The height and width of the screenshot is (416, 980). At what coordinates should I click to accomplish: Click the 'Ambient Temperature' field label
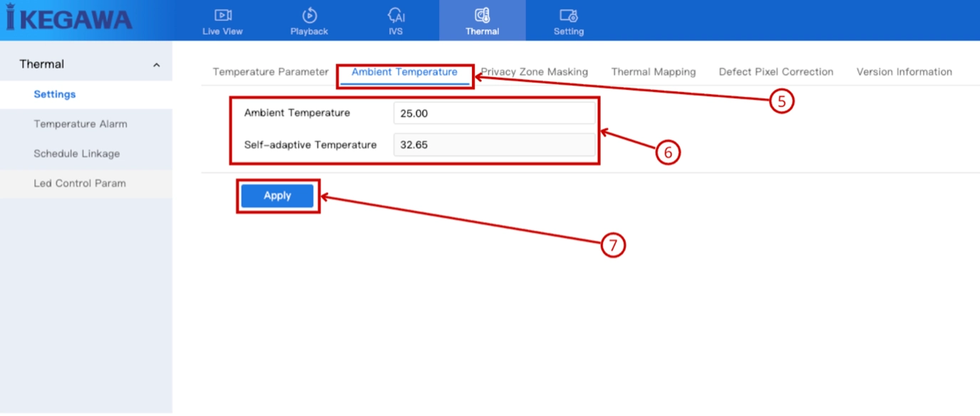[297, 113]
